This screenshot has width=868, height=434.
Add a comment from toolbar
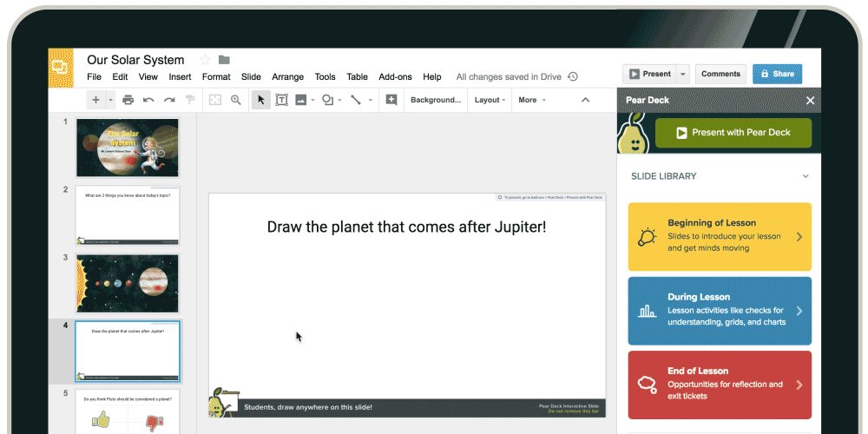(x=391, y=100)
